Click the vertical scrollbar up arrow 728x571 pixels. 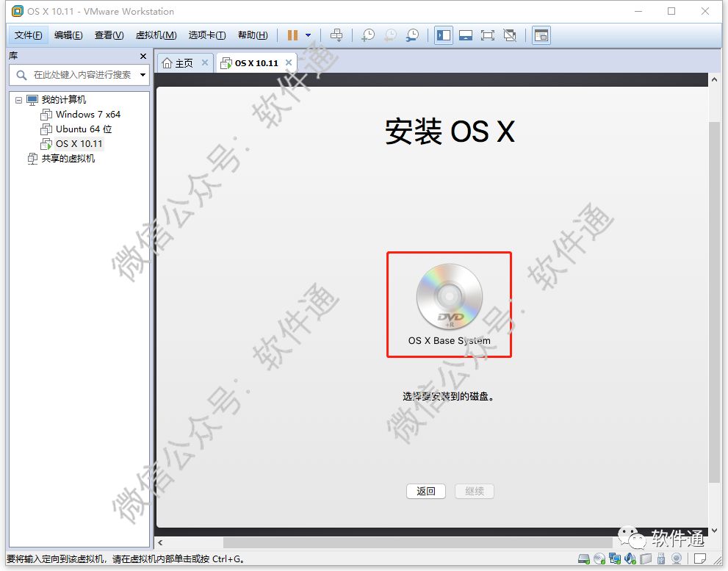[714, 80]
